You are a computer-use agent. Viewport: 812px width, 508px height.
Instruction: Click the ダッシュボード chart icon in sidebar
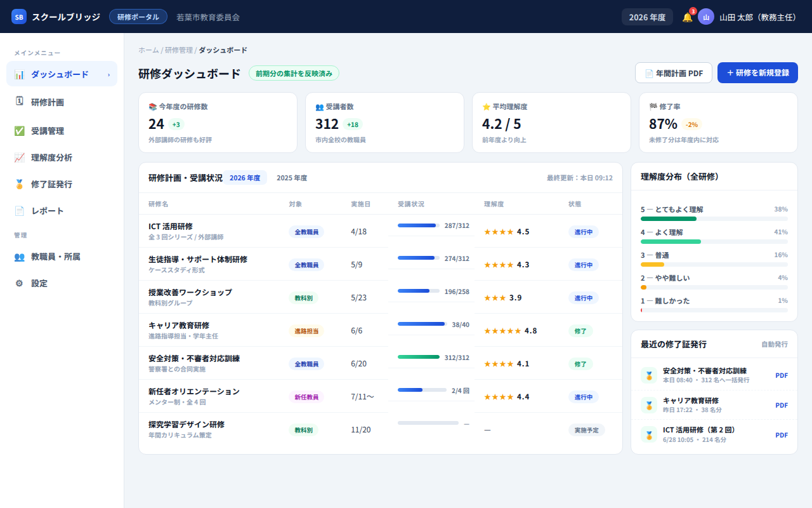[20, 74]
